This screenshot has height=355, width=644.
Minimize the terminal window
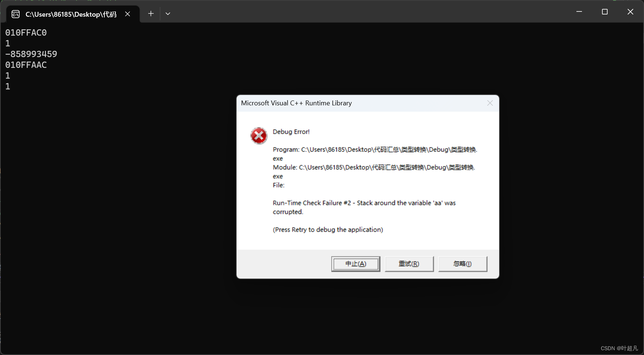coord(579,11)
